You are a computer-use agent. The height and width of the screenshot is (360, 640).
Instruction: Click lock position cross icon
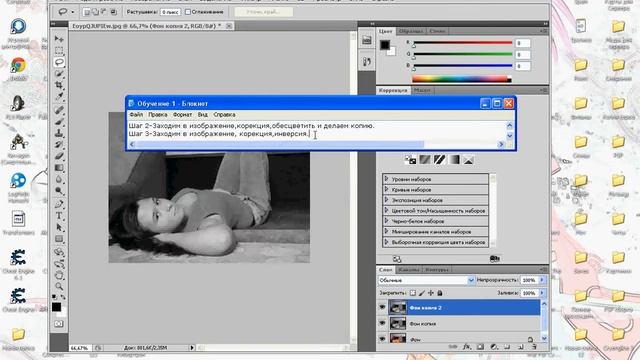[431, 293]
